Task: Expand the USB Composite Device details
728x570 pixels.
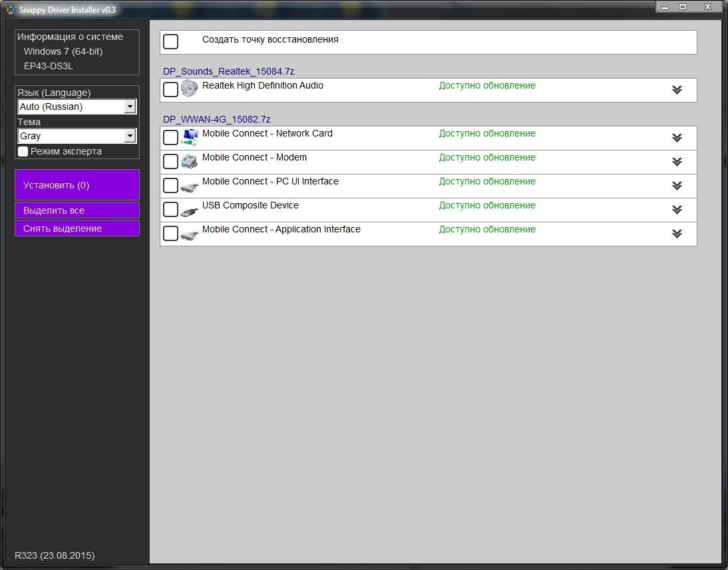Action: tap(677, 210)
